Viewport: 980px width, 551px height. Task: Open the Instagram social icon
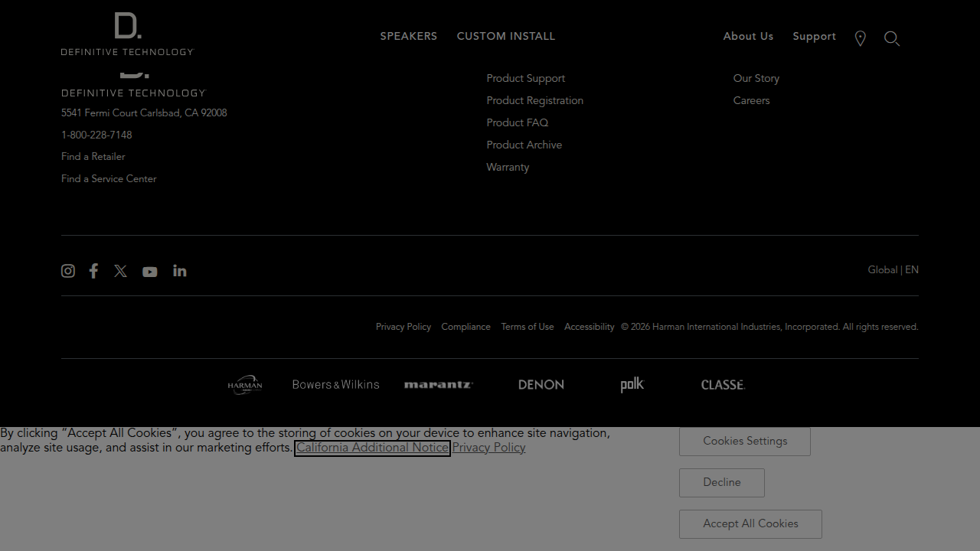68,271
